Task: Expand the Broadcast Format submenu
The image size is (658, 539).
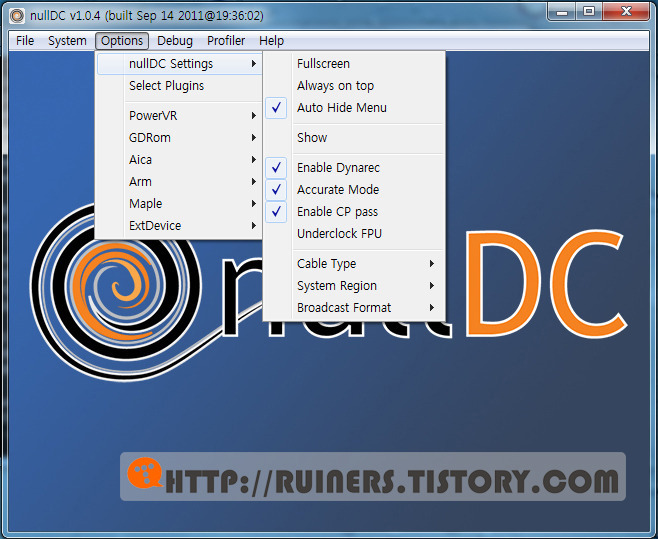Action: coord(354,308)
